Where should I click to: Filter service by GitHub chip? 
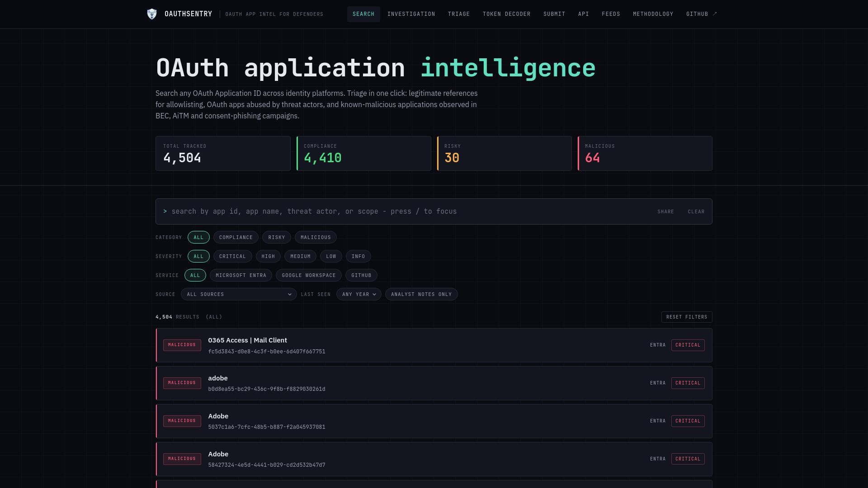(x=361, y=275)
